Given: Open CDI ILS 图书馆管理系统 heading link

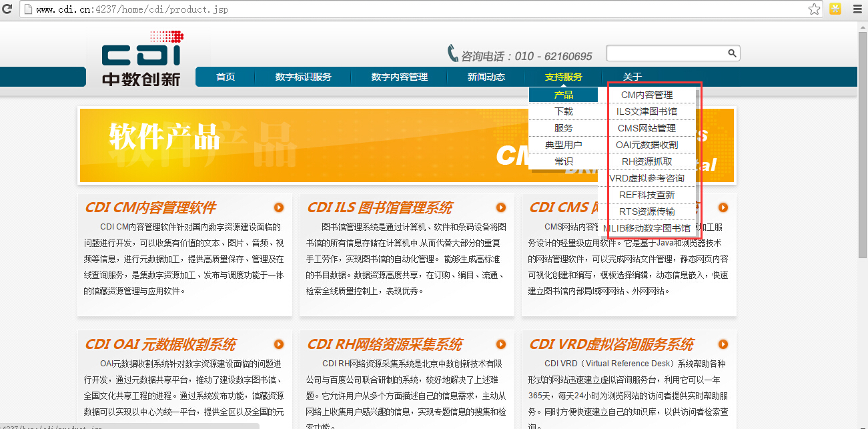Looking at the screenshot, I should coord(380,207).
